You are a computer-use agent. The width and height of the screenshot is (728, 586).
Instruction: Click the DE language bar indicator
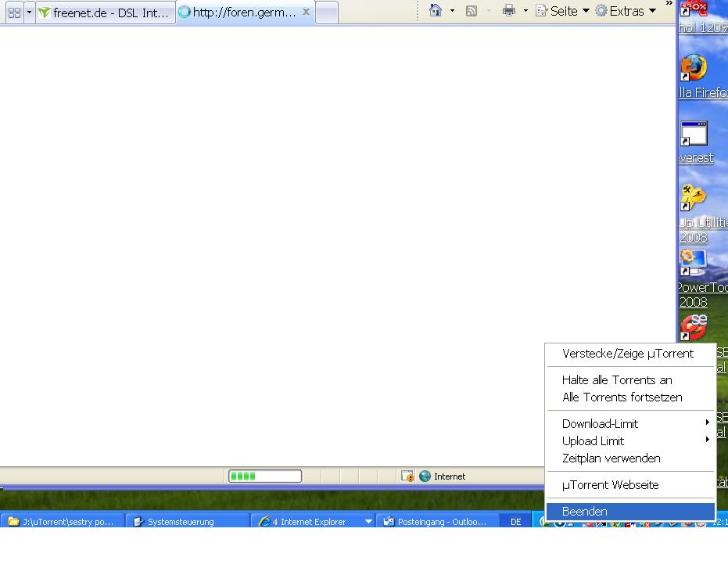click(515, 521)
